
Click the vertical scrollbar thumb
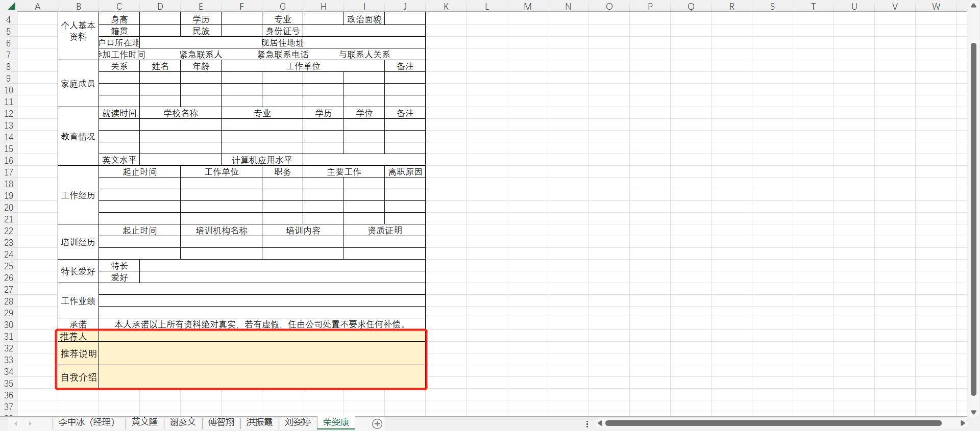tap(973, 219)
